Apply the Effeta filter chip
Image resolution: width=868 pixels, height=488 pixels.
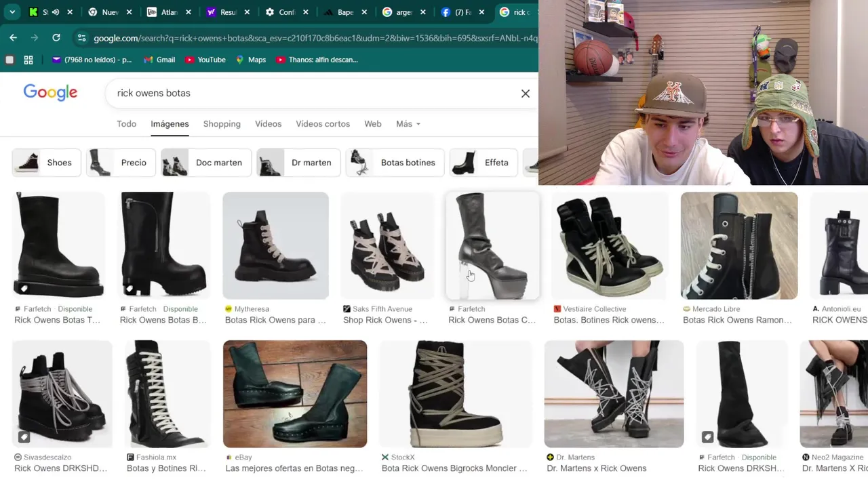(483, 163)
